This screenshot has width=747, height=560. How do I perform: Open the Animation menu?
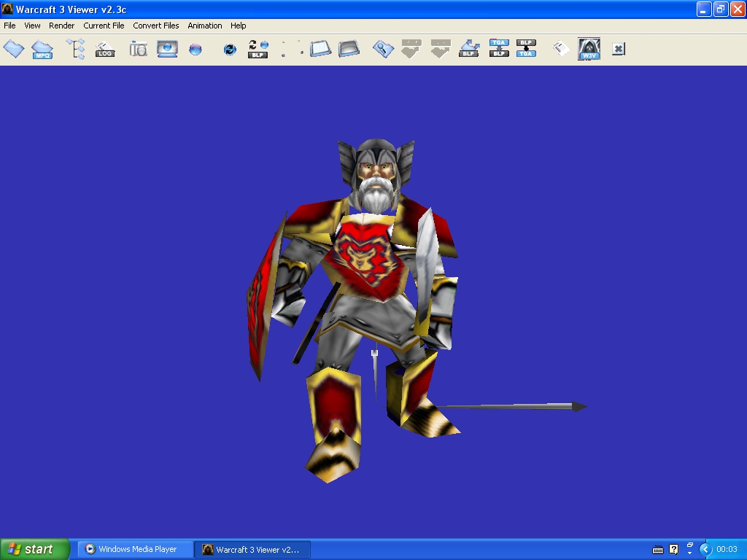204,26
